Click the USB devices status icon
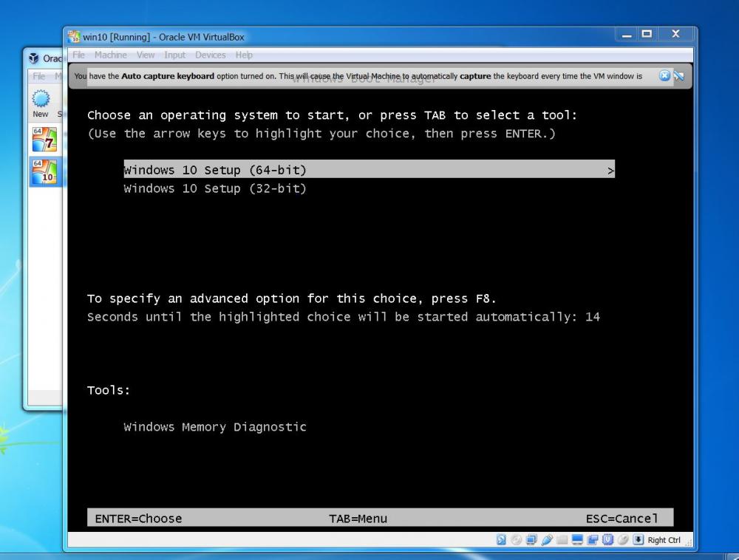The width and height of the screenshot is (739, 560). [547, 540]
